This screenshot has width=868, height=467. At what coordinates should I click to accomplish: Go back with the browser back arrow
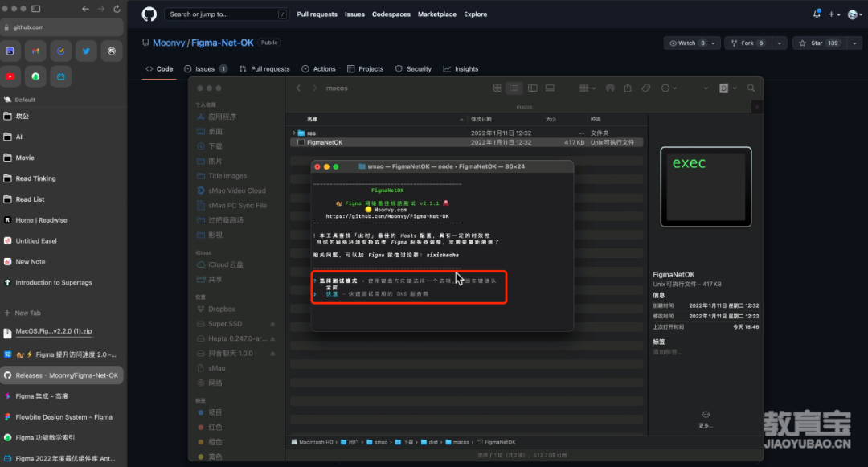pos(85,9)
